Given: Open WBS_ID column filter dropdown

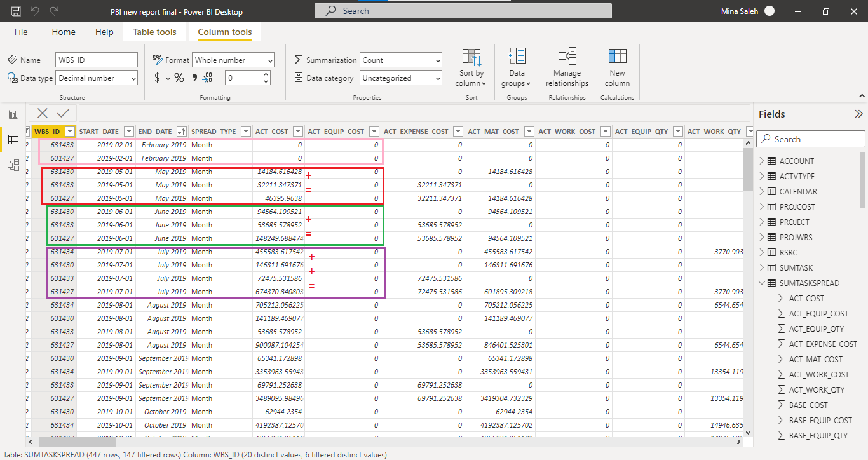Looking at the screenshot, I should click(70, 132).
